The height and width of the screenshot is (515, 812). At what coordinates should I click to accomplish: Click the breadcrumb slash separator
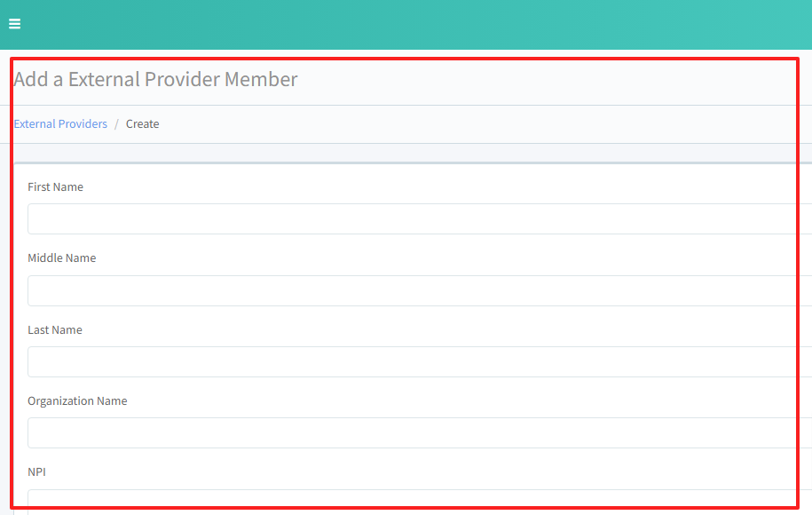pos(116,124)
